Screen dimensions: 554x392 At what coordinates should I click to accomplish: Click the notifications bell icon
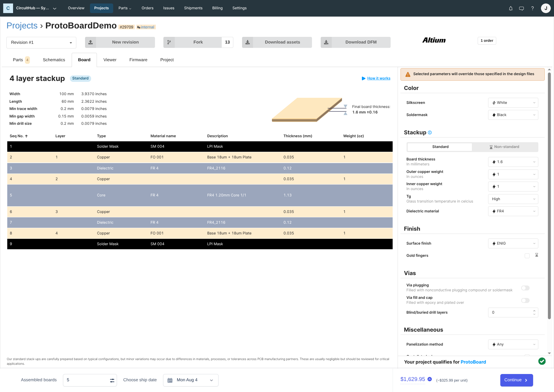tap(510, 8)
